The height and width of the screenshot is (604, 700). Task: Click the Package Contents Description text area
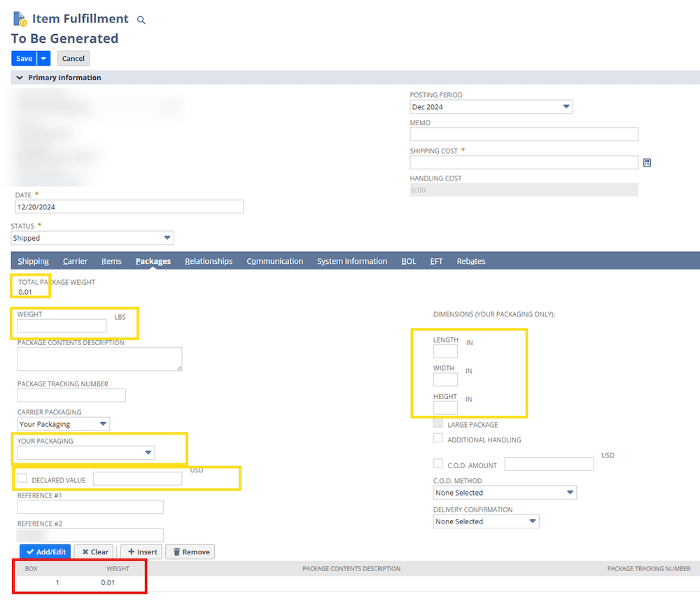99,359
